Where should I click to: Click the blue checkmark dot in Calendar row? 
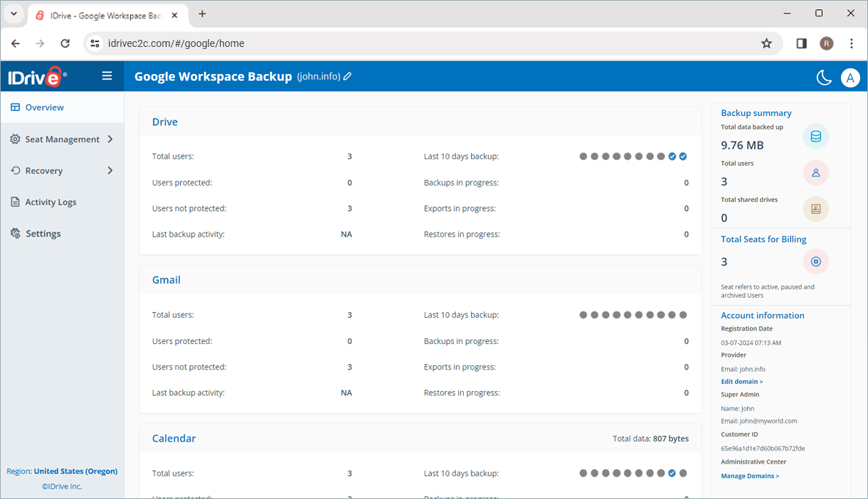pyautogui.click(x=672, y=472)
